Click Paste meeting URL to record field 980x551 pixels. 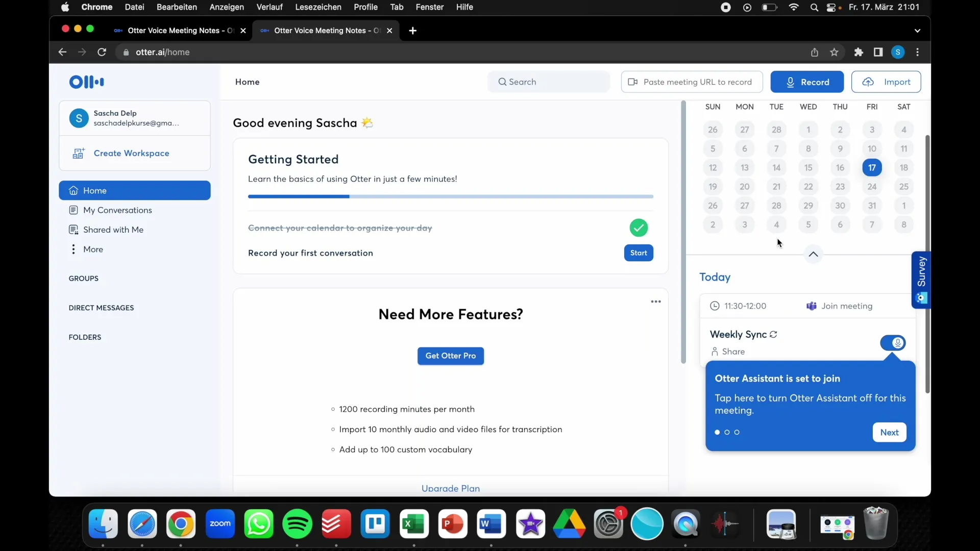pyautogui.click(x=692, y=82)
